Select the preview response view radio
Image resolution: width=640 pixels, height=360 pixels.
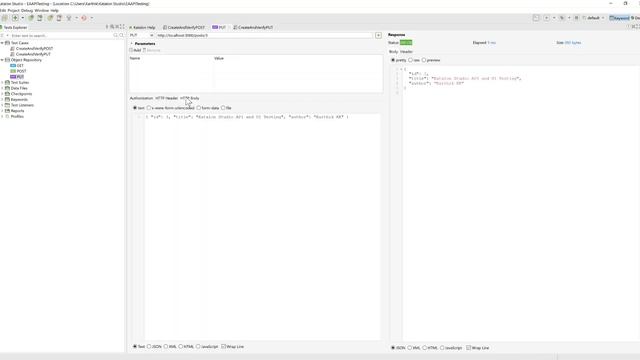(424, 60)
